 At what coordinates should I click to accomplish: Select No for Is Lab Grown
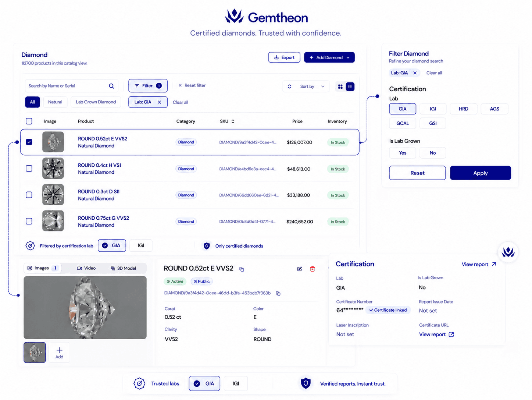[433, 153]
